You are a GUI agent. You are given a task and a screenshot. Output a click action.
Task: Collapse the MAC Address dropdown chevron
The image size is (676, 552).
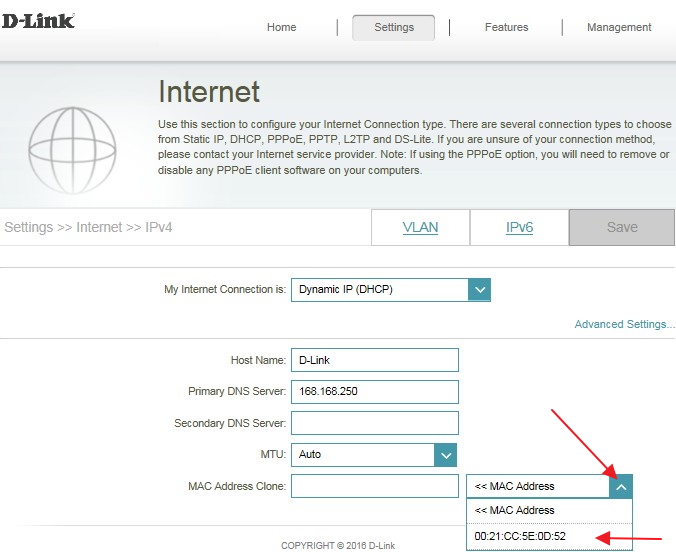[x=620, y=487]
